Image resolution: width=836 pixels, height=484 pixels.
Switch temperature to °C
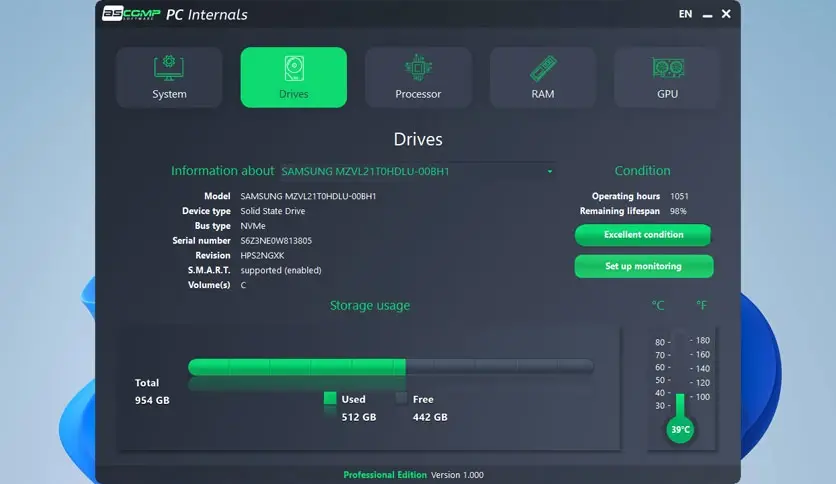[658, 305]
